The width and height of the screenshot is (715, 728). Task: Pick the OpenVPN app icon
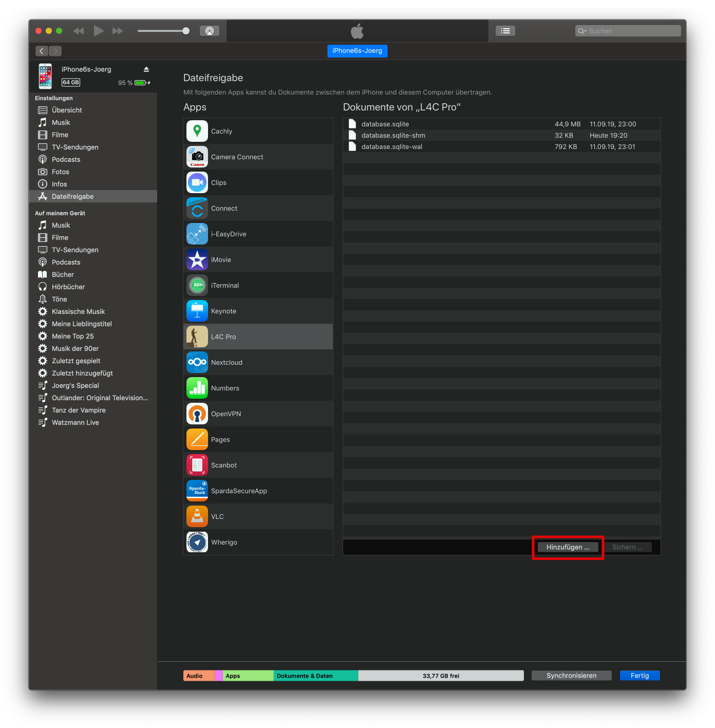[x=197, y=414]
